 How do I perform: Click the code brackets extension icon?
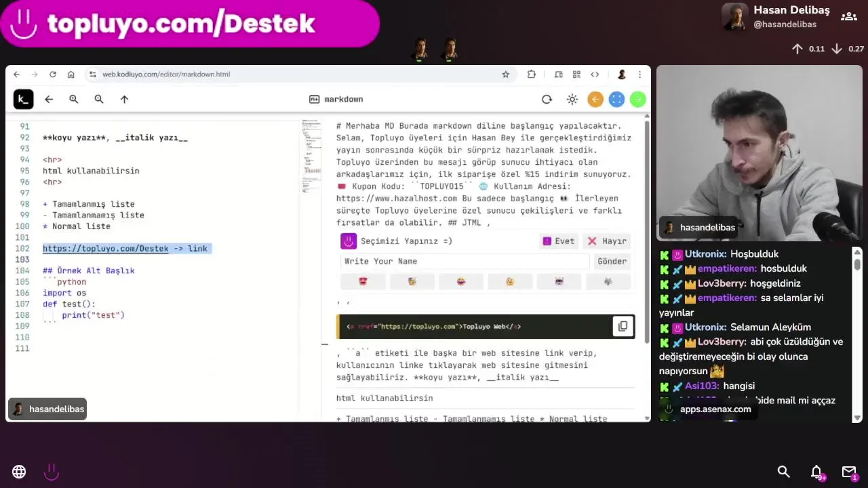595,75
